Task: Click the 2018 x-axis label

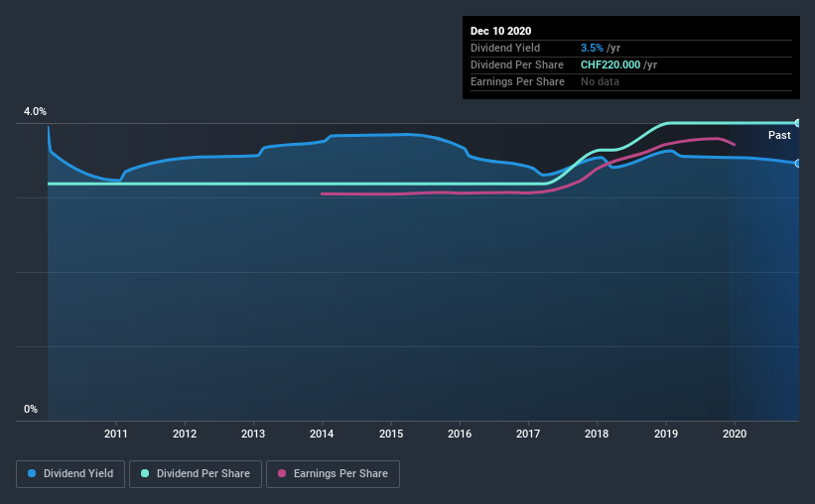Action: [x=597, y=434]
